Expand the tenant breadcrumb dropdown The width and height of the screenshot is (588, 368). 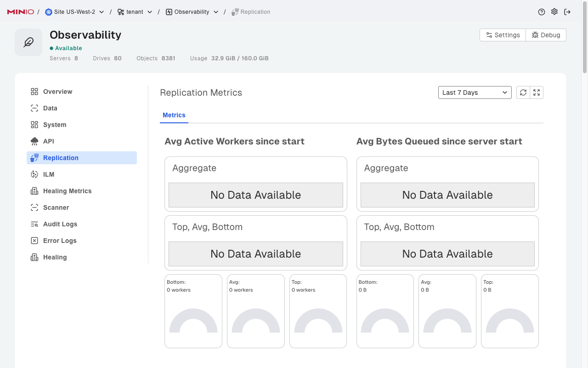click(150, 12)
